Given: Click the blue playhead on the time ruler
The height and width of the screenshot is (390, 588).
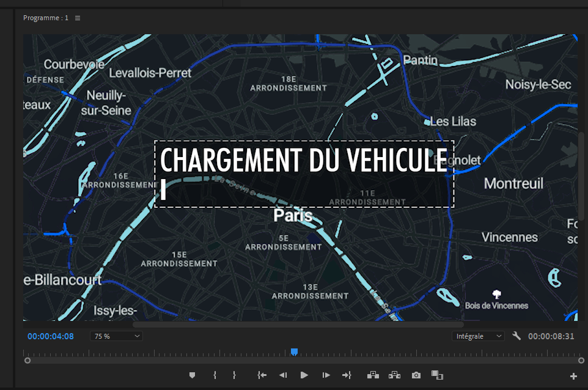Looking at the screenshot, I should pos(294,352).
